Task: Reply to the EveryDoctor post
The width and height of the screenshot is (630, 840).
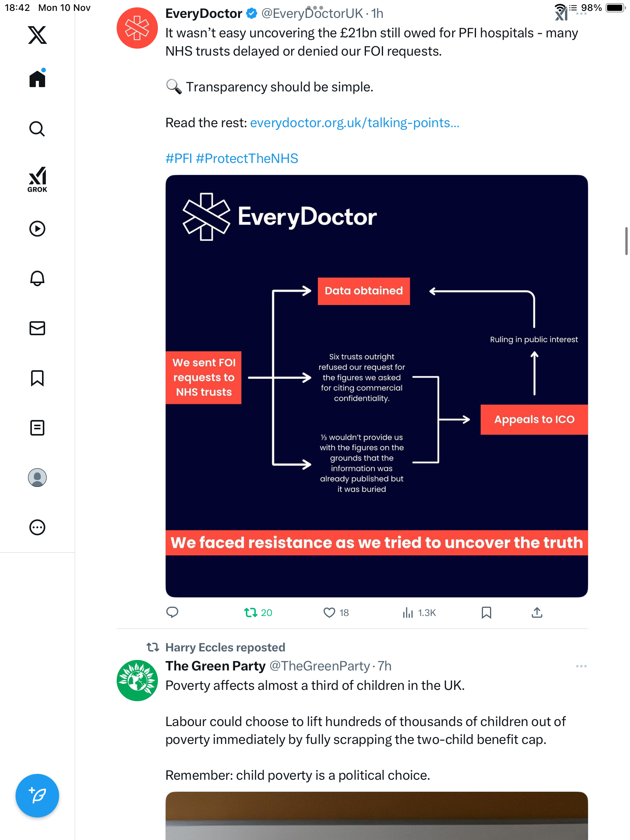Action: tap(172, 612)
